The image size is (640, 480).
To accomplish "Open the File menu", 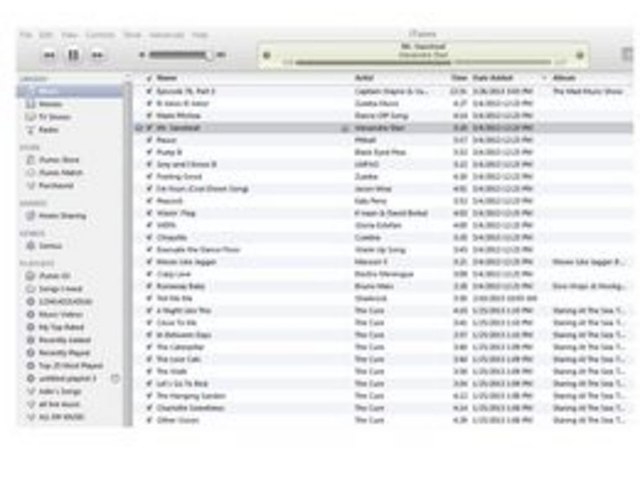I will (26, 35).
